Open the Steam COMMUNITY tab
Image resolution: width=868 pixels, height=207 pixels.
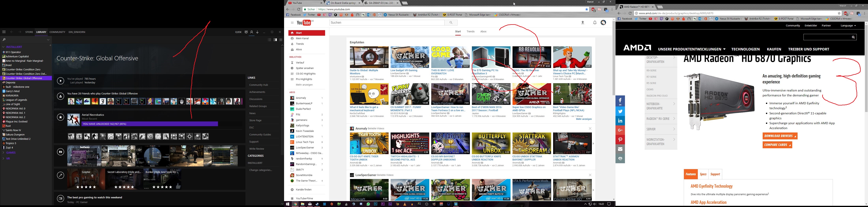tap(57, 32)
